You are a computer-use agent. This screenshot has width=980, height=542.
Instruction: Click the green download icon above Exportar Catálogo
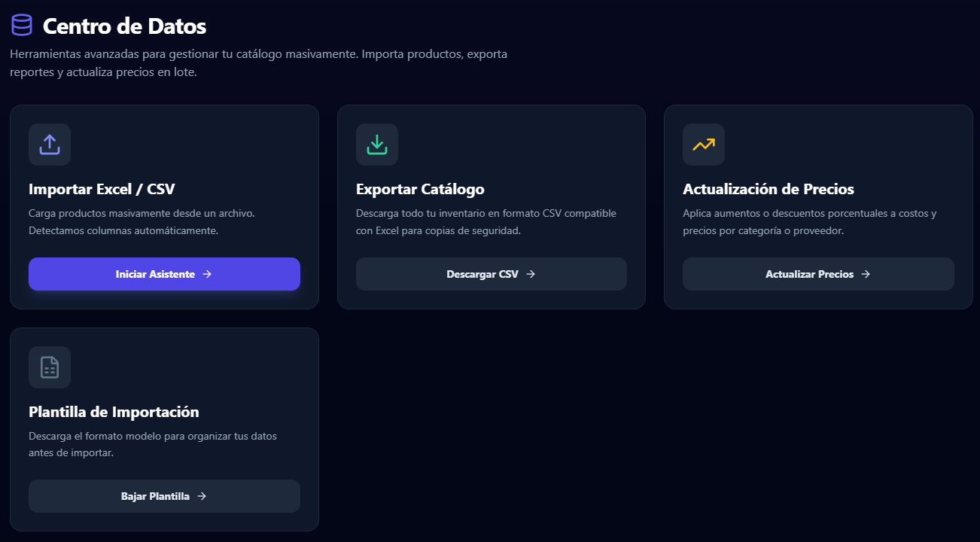tap(376, 145)
